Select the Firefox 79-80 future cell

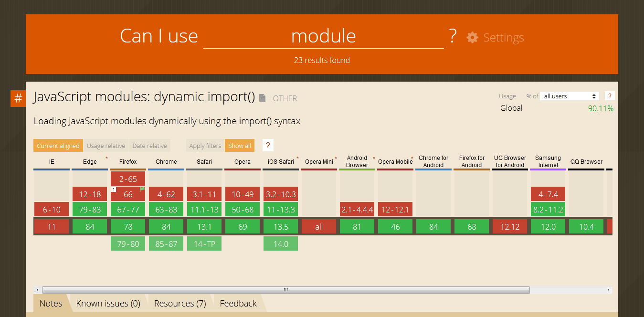(x=128, y=243)
